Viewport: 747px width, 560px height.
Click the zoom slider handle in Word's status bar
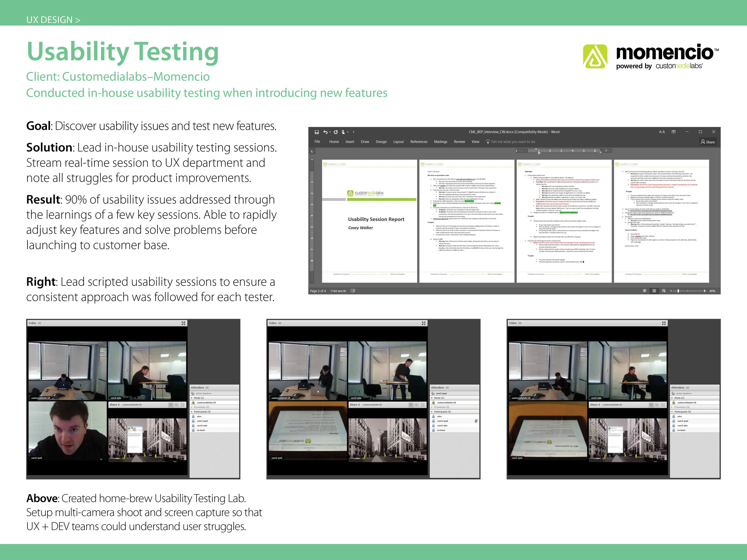point(678,291)
